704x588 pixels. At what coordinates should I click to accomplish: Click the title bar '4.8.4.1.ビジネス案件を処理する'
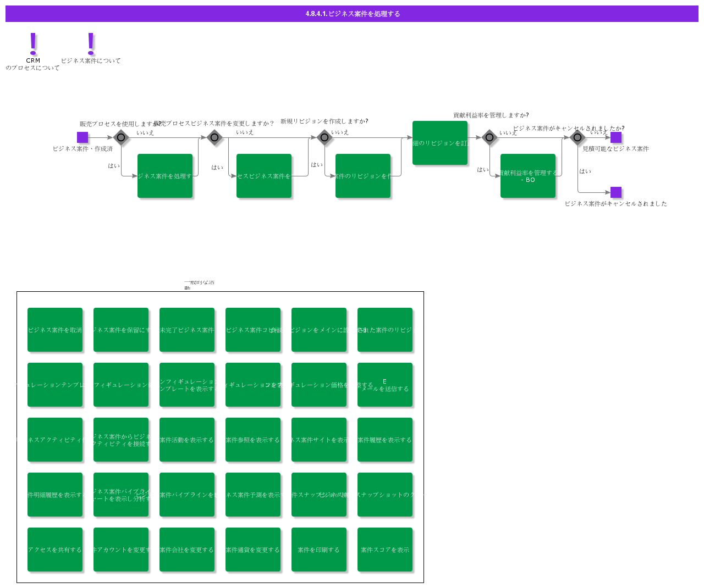coord(352,14)
